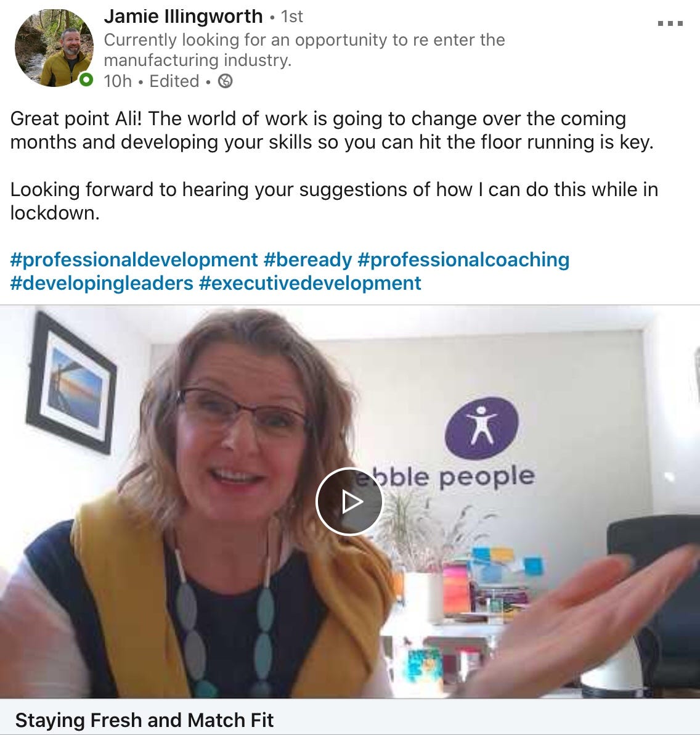The image size is (700, 735).
Task: Click the post text starting Great point Ali
Action: [332, 130]
